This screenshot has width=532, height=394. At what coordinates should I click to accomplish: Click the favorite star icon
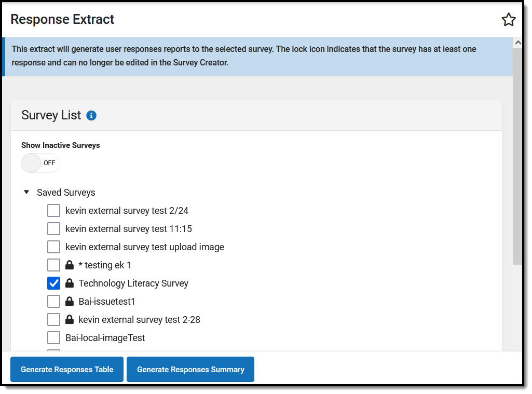[508, 20]
